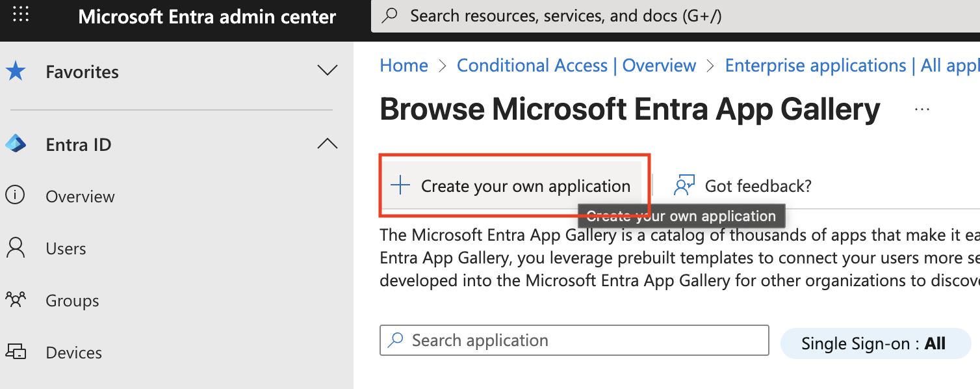The height and width of the screenshot is (389, 980).
Task: Focus the Search application field
Action: 574,340
